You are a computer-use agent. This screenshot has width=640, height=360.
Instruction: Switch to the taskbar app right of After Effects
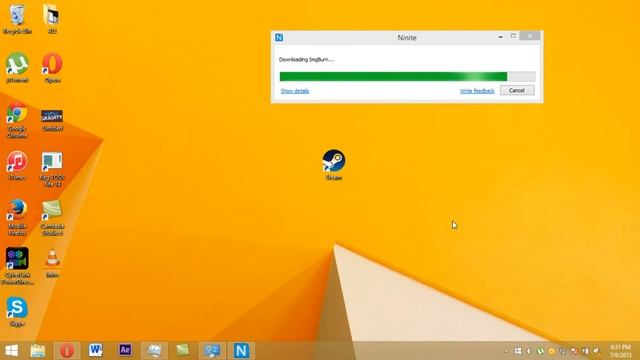(x=154, y=350)
